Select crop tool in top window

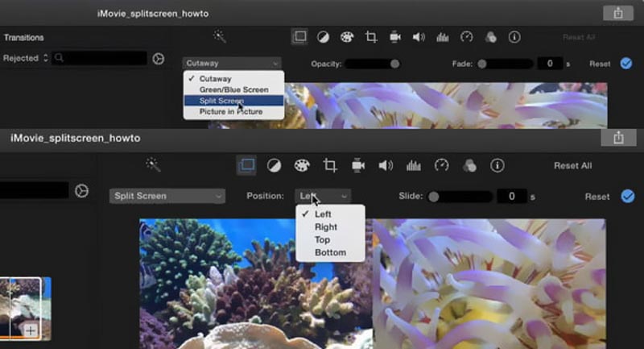click(x=371, y=37)
